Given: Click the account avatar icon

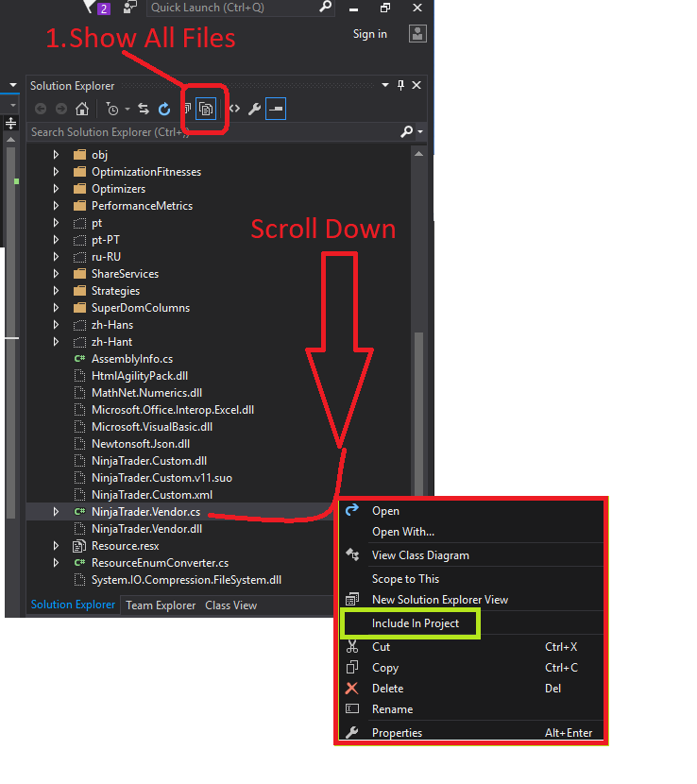Looking at the screenshot, I should pos(417,34).
